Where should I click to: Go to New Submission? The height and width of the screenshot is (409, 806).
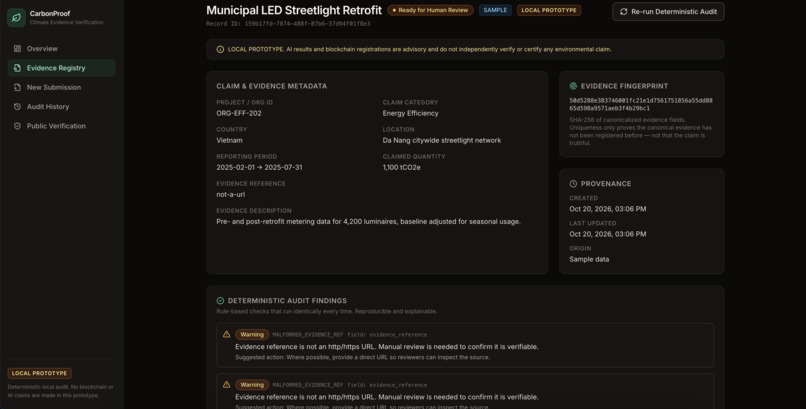pos(62,87)
